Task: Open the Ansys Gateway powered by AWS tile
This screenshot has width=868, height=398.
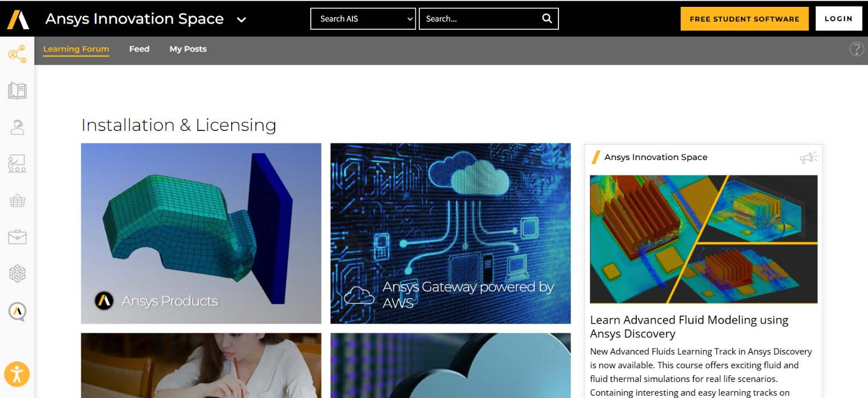Action: (x=450, y=233)
